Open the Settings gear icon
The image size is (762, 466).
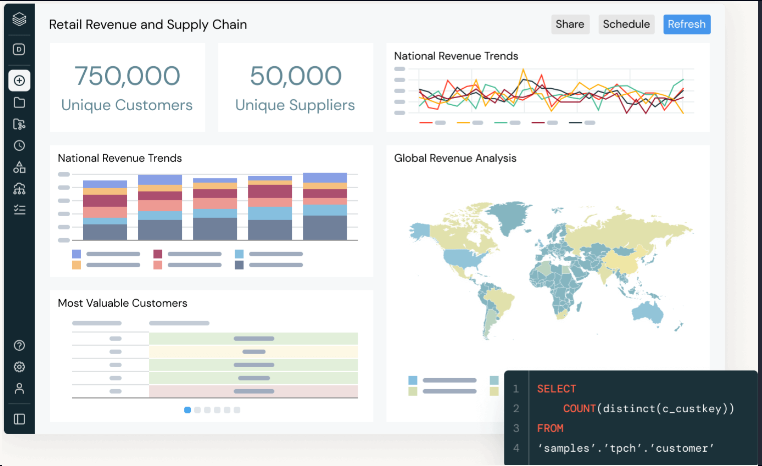coord(19,367)
